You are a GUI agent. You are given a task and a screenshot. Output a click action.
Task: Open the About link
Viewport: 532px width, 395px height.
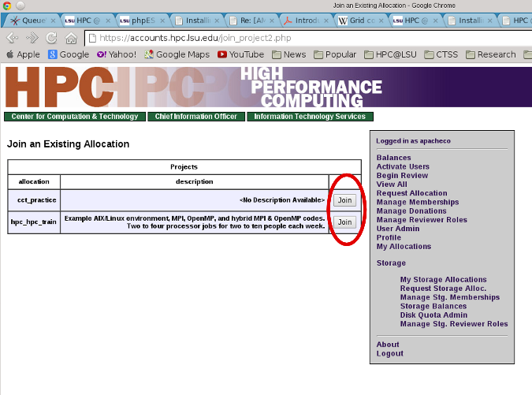click(388, 344)
